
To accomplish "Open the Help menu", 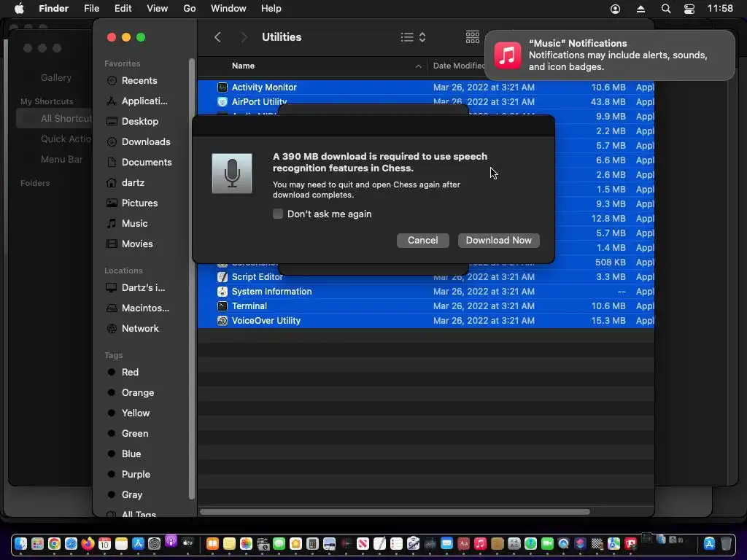I will pos(271,9).
